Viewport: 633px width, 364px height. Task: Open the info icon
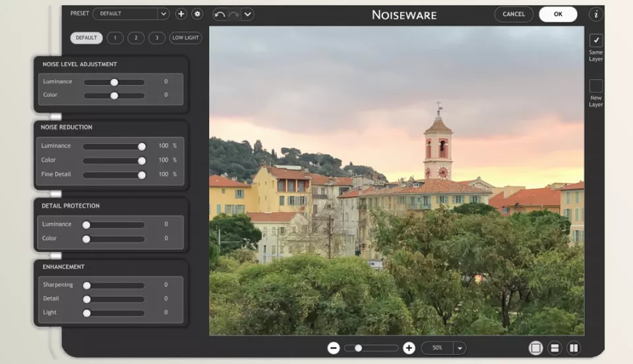(x=596, y=14)
